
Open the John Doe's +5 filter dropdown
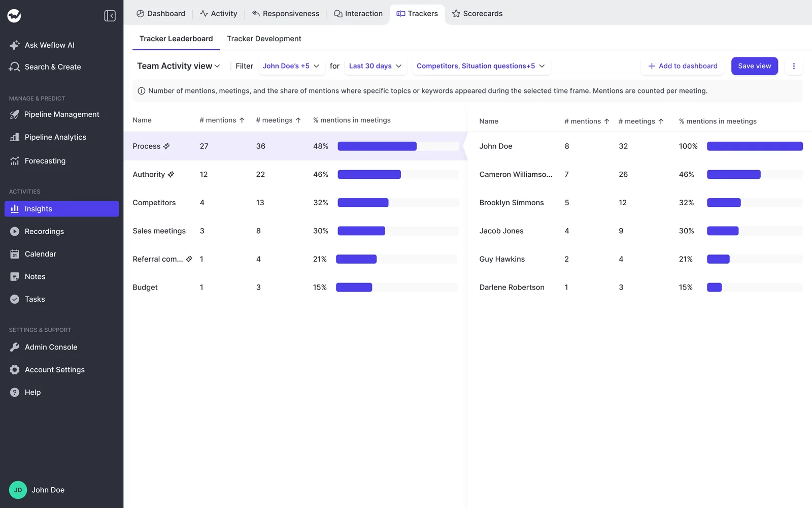click(291, 66)
